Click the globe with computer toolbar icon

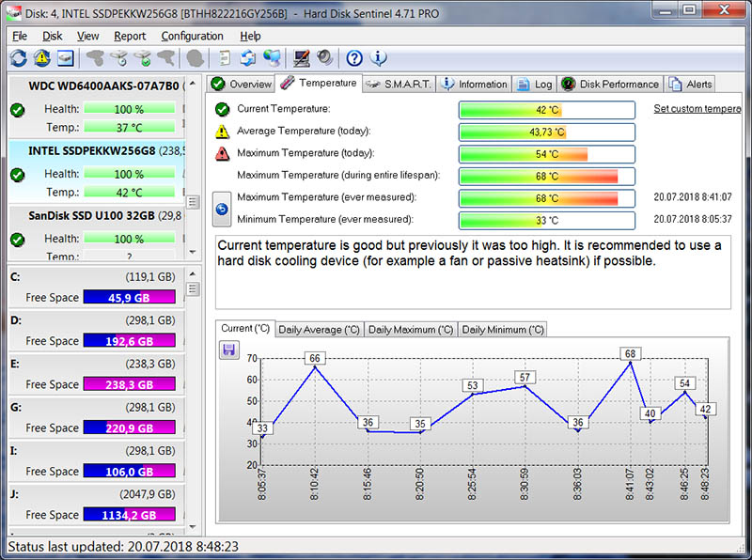[272, 58]
